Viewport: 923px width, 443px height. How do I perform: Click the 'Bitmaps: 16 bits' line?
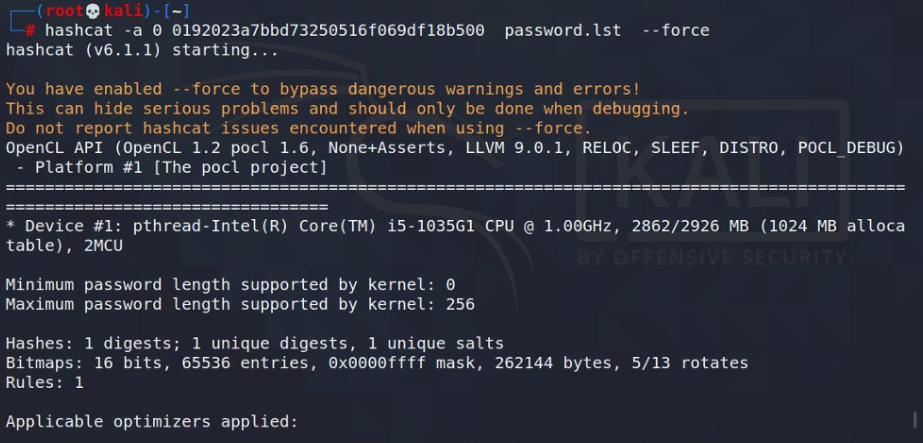[377, 362]
